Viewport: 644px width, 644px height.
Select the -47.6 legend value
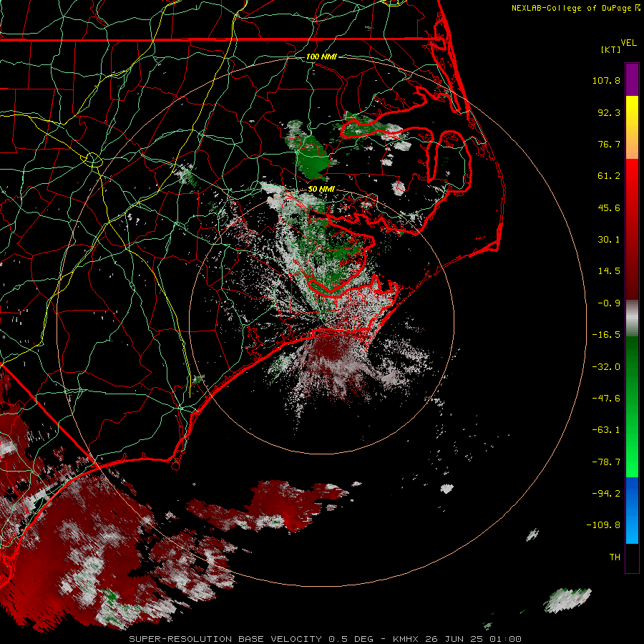[606, 399]
